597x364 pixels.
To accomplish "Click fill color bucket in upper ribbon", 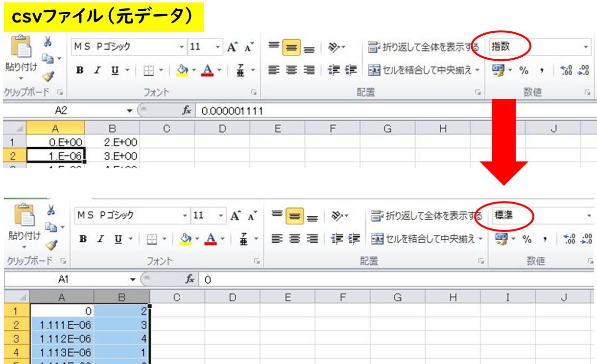I will (x=182, y=70).
